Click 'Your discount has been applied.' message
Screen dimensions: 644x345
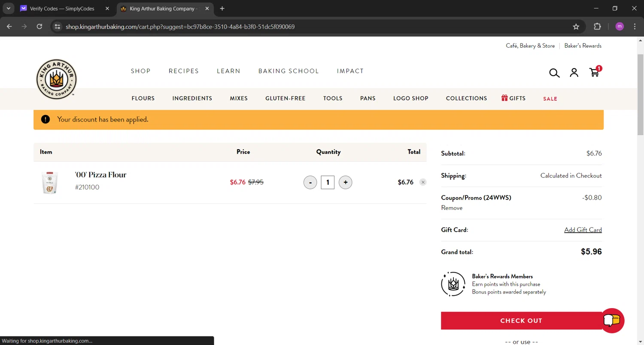pyautogui.click(x=103, y=119)
